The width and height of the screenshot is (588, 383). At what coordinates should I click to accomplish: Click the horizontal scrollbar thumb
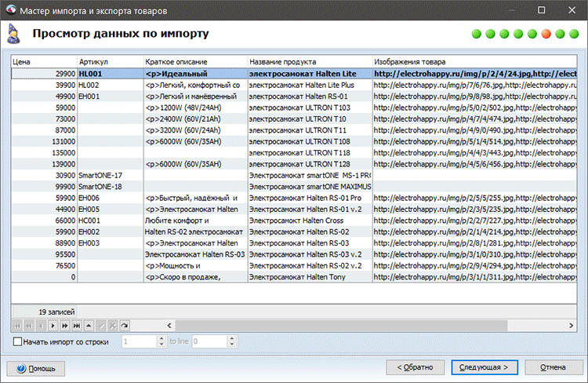[x=341, y=326]
